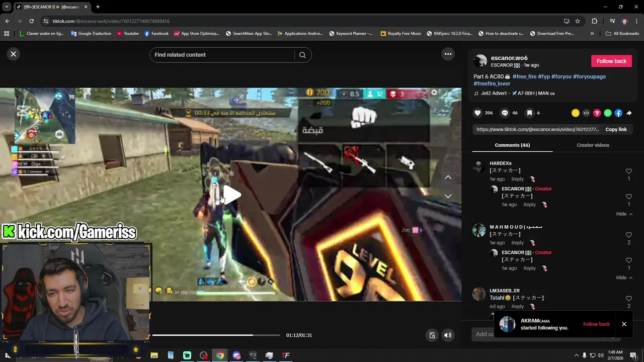
Task: Go to next video arrow
Action: pos(448,196)
